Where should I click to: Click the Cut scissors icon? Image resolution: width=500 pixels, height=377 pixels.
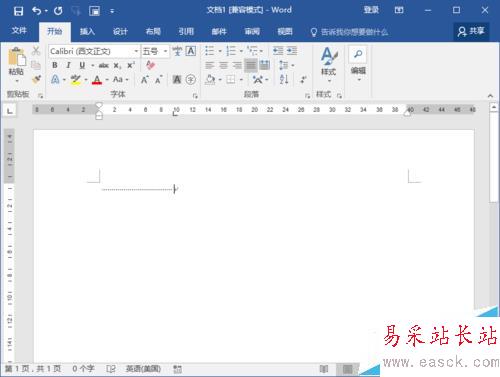point(36,51)
